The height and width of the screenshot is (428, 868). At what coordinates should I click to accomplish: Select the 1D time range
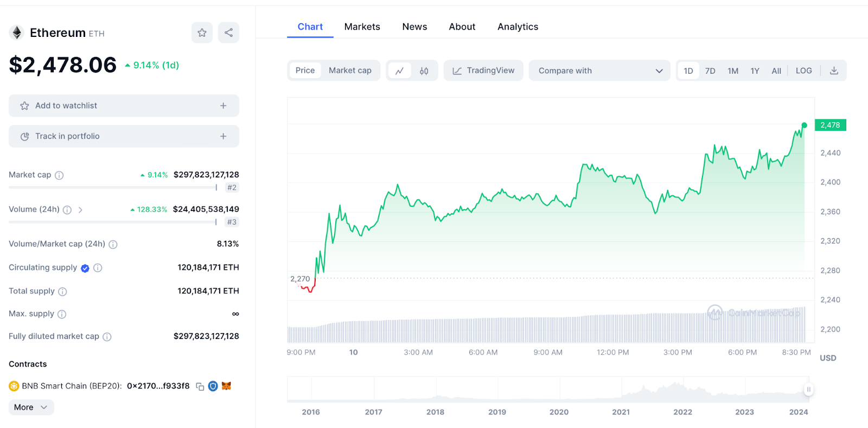(x=688, y=71)
